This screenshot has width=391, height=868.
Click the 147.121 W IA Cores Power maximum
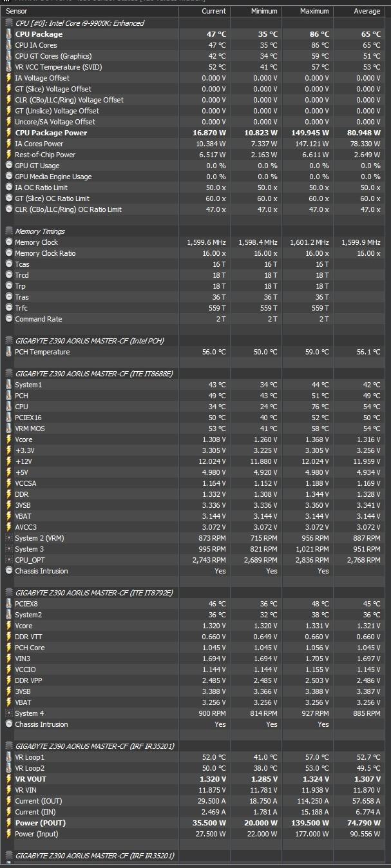click(312, 144)
